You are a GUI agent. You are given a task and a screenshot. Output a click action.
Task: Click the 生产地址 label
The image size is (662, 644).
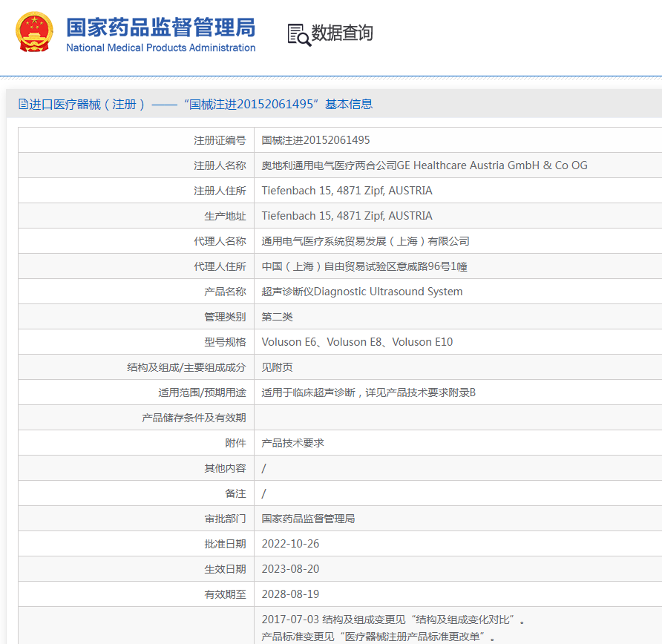pos(225,216)
